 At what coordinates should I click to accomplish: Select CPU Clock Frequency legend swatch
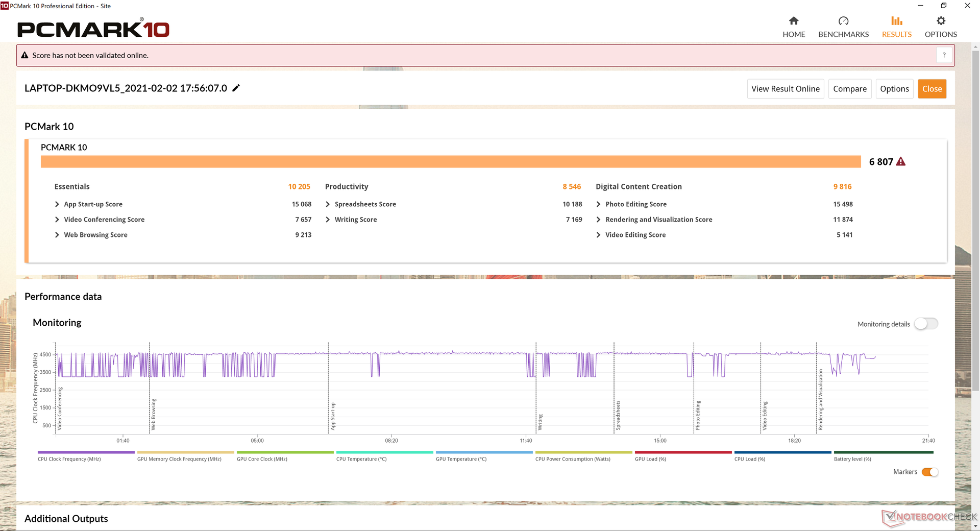(x=86, y=452)
